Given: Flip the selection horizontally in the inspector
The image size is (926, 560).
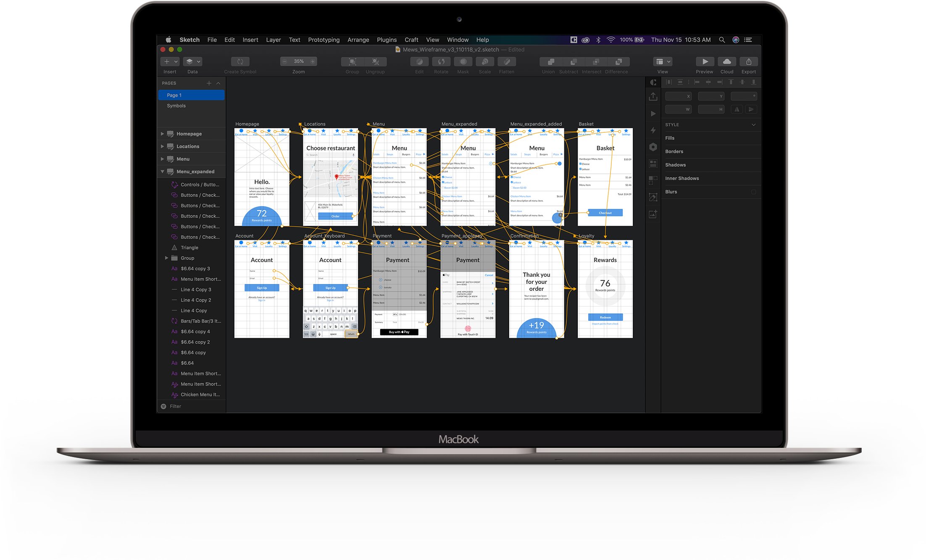Looking at the screenshot, I should pyautogui.click(x=737, y=110).
